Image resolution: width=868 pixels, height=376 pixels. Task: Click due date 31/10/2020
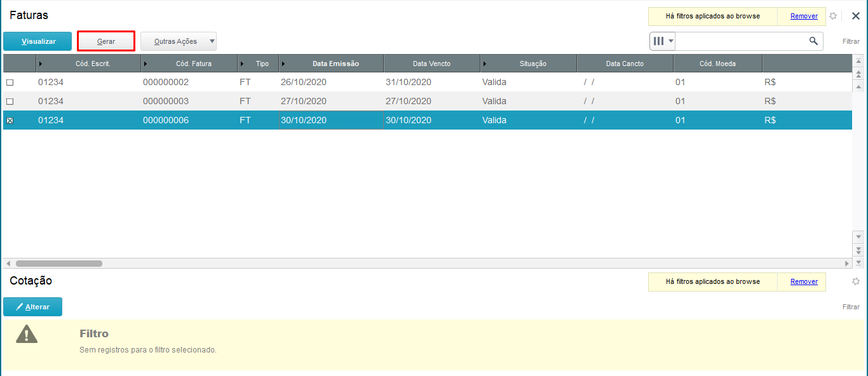pyautogui.click(x=409, y=83)
